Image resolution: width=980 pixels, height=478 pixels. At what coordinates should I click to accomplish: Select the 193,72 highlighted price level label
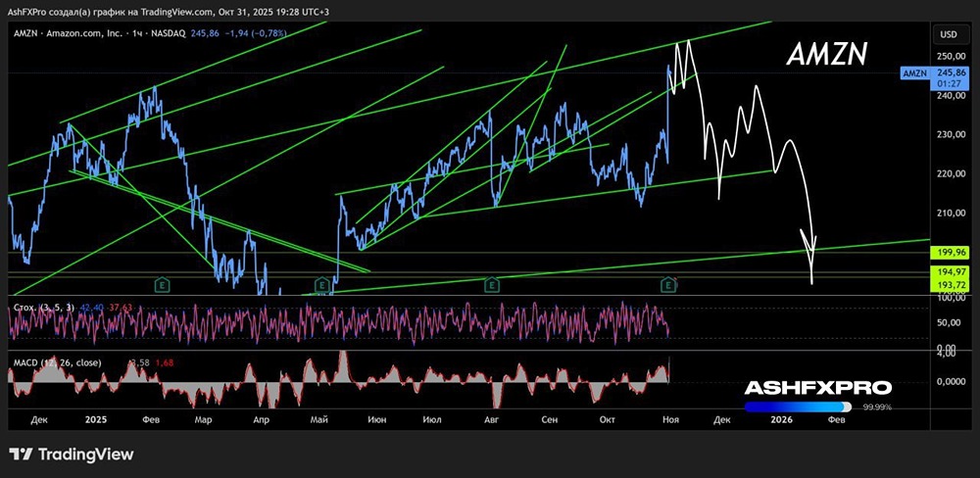point(949,285)
